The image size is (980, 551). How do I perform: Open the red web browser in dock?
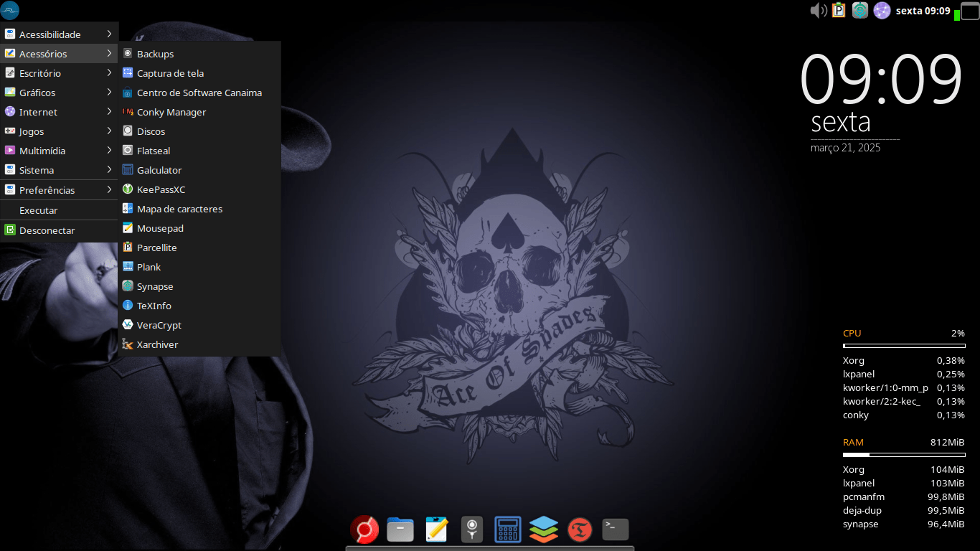(x=364, y=530)
